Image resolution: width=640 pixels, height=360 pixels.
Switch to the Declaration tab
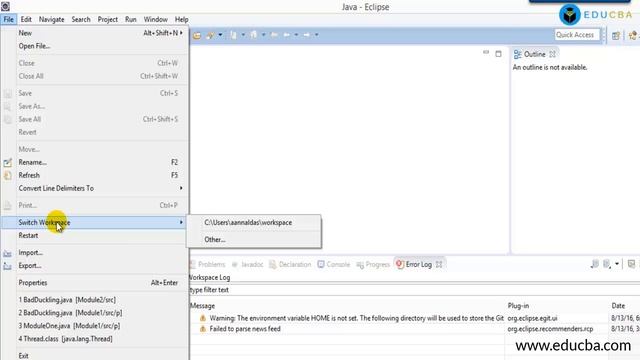coord(290,264)
